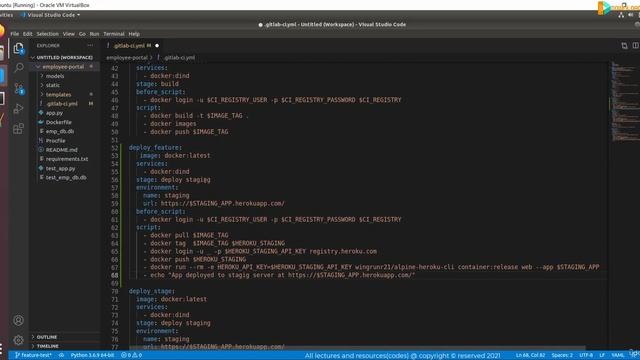Screen dimensions: 640x360
Task: Open the View menu
Action: tap(69, 34)
